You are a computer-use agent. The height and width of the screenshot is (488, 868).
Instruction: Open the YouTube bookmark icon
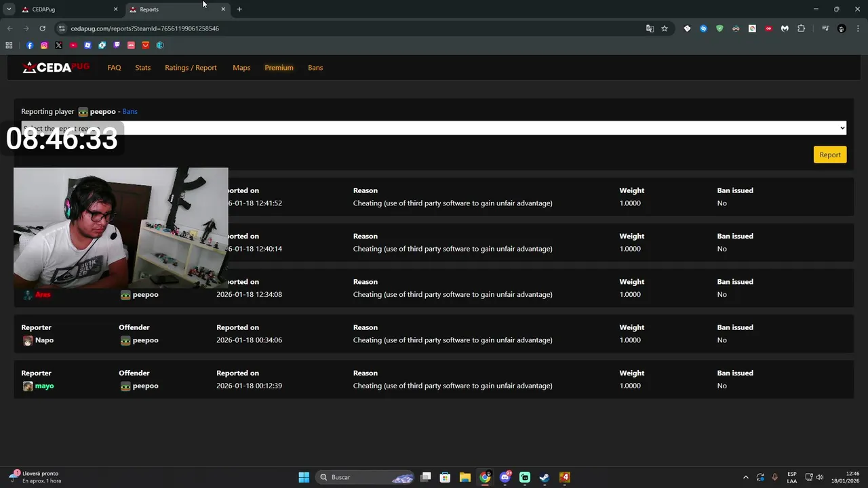click(73, 45)
